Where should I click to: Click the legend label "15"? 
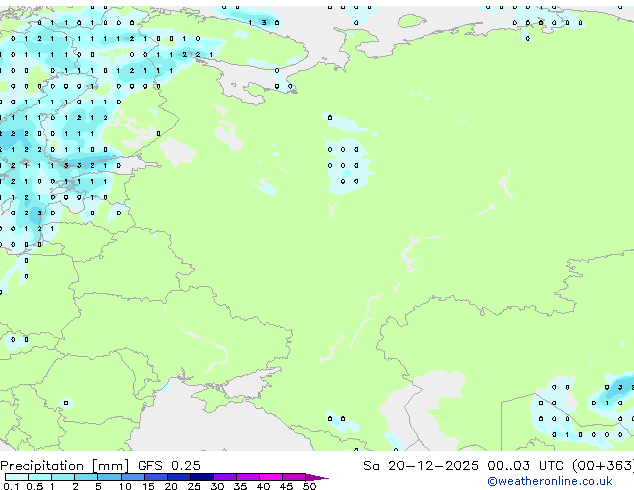(148, 486)
